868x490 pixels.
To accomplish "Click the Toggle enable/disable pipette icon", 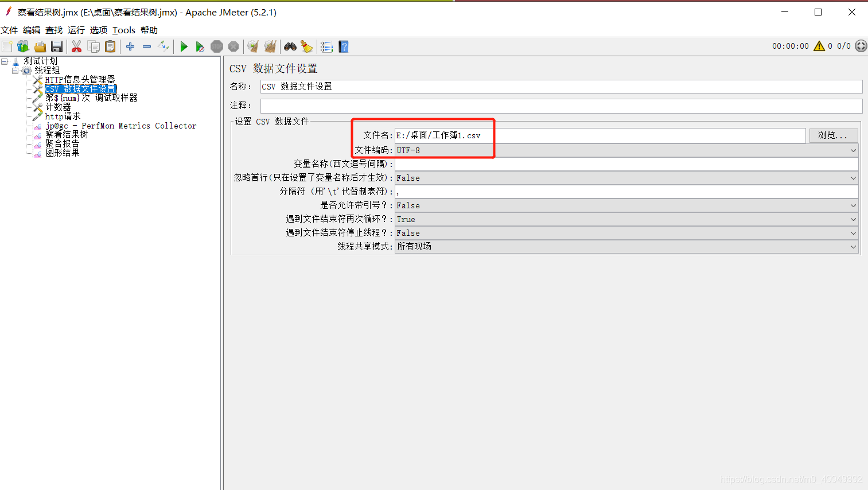I will coord(164,46).
